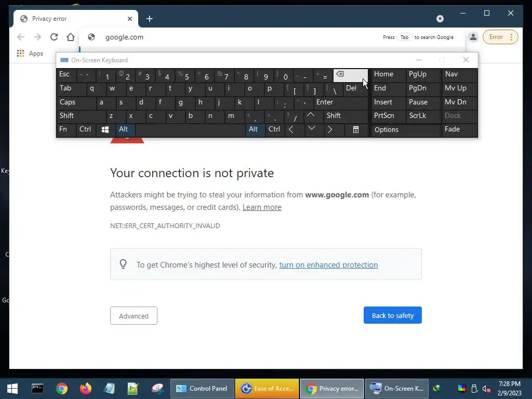Open the Apps shortcut in bookmarks bar

[30, 54]
